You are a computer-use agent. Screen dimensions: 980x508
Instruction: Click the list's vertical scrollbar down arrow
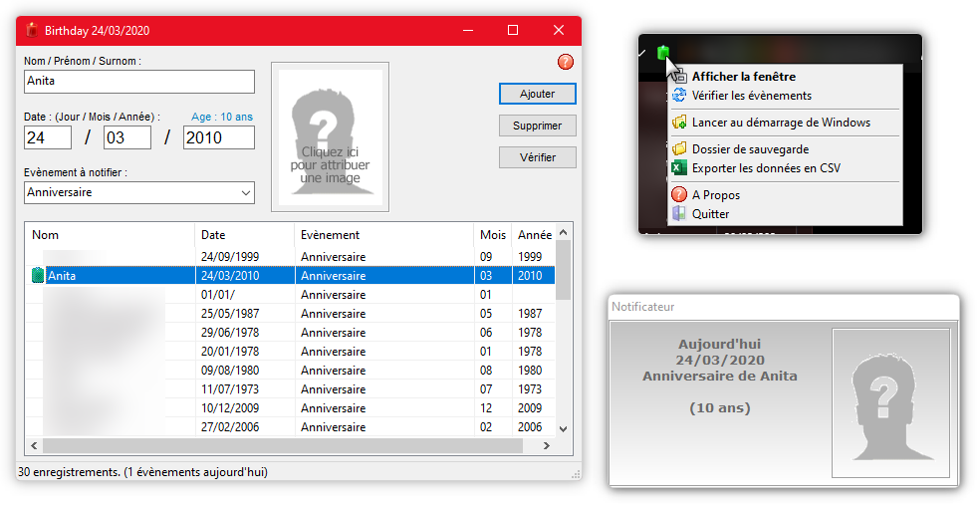click(x=564, y=428)
